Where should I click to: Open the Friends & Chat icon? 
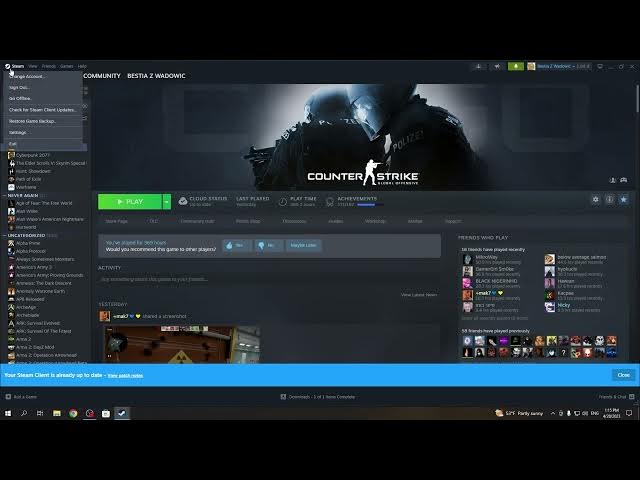[632, 397]
